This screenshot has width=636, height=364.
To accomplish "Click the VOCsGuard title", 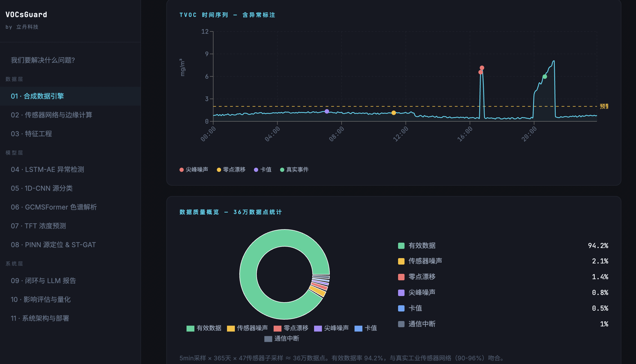I will pos(27,15).
